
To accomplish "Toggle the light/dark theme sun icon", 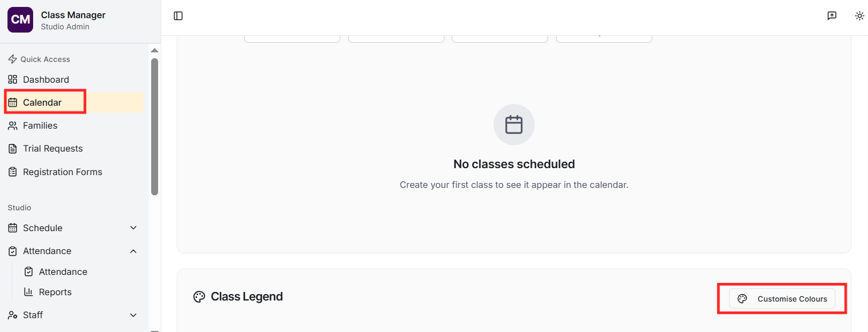I will coord(859,16).
